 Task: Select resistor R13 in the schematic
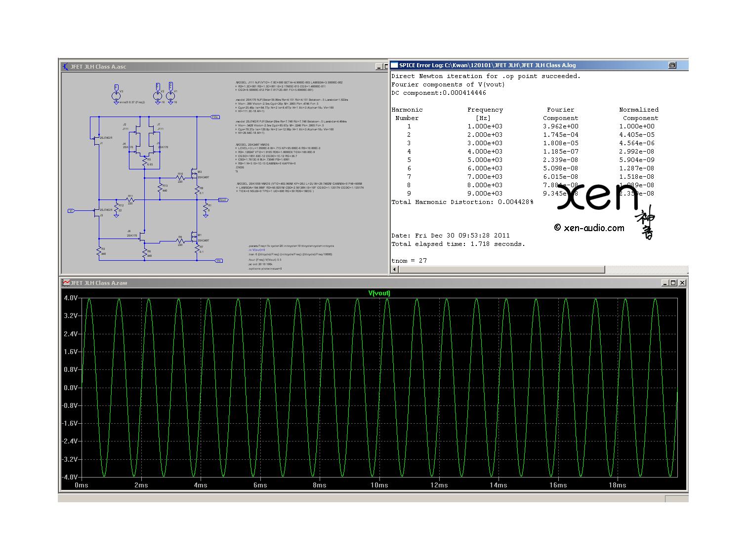tap(160, 188)
